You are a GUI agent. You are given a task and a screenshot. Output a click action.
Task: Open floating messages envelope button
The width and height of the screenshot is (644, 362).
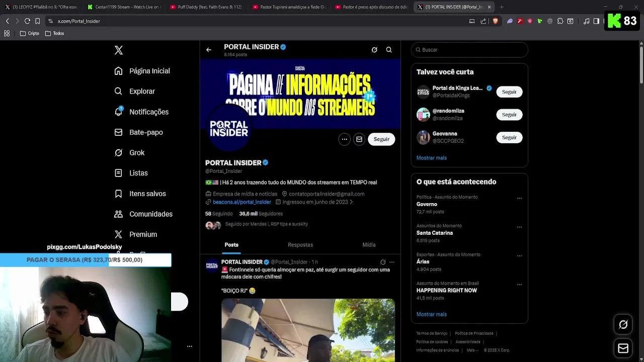(x=623, y=348)
